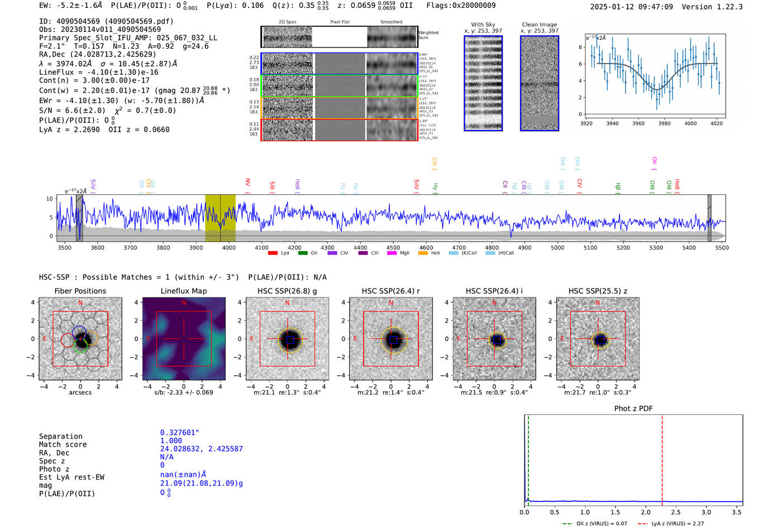Viewport: 782px width, 532px height.
Task: Click the HSC SSP g-band cutout image
Action: click(x=287, y=339)
